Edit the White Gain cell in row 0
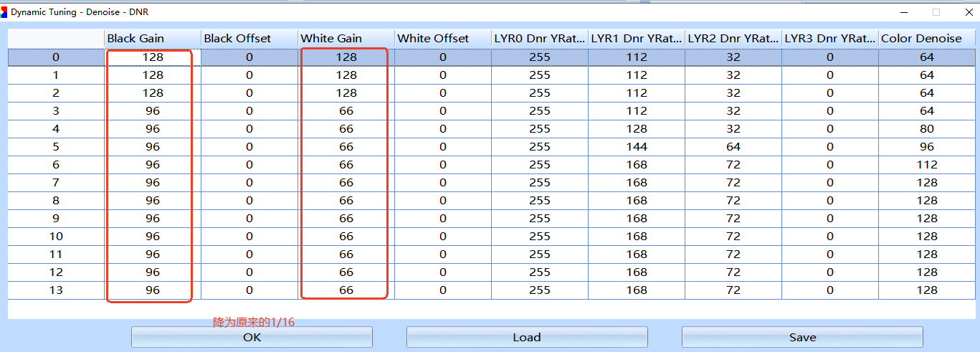980x352 pixels. [x=346, y=57]
